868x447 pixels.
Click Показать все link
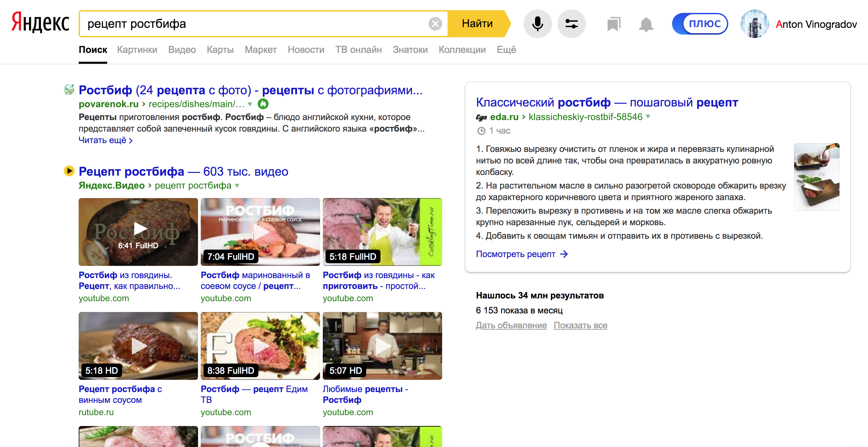point(580,325)
